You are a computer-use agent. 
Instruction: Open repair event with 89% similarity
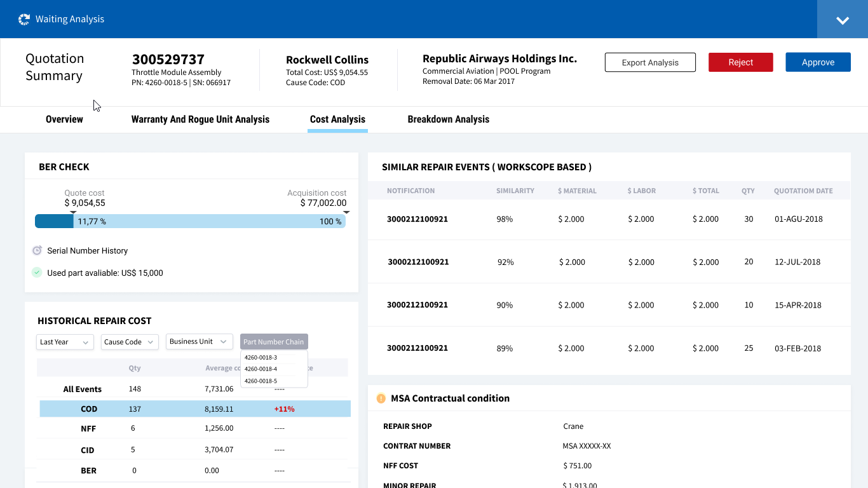tap(609, 348)
